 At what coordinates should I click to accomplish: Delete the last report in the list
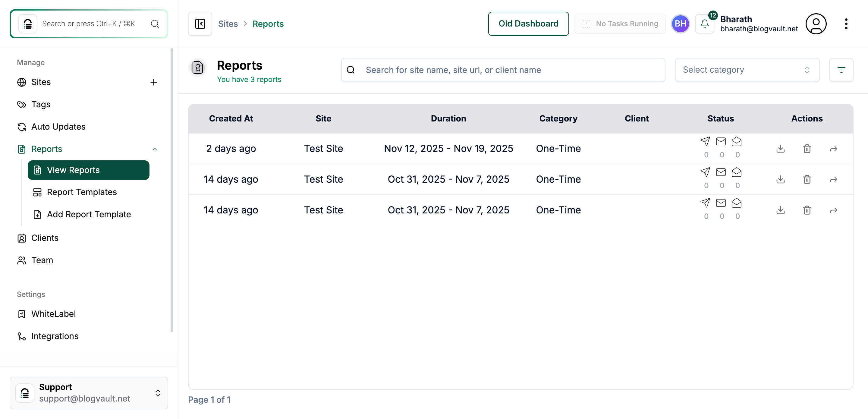pos(807,210)
